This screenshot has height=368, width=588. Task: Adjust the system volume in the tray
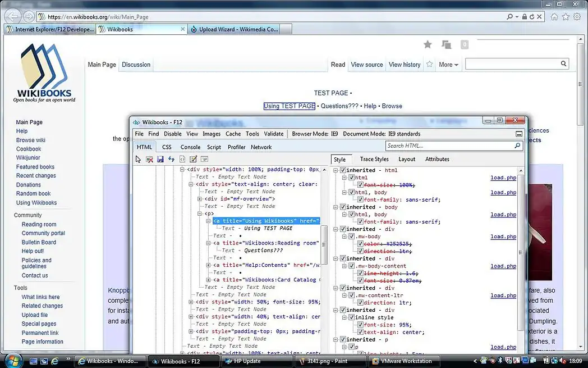[x=563, y=361]
